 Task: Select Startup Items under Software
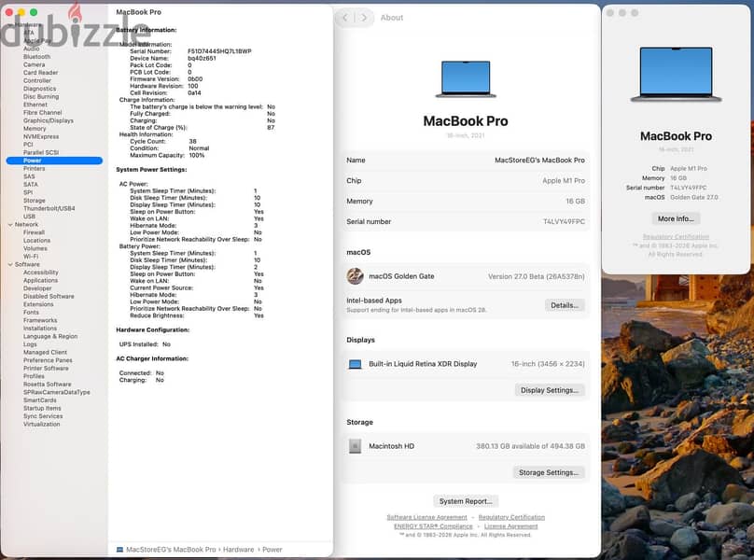click(42, 409)
